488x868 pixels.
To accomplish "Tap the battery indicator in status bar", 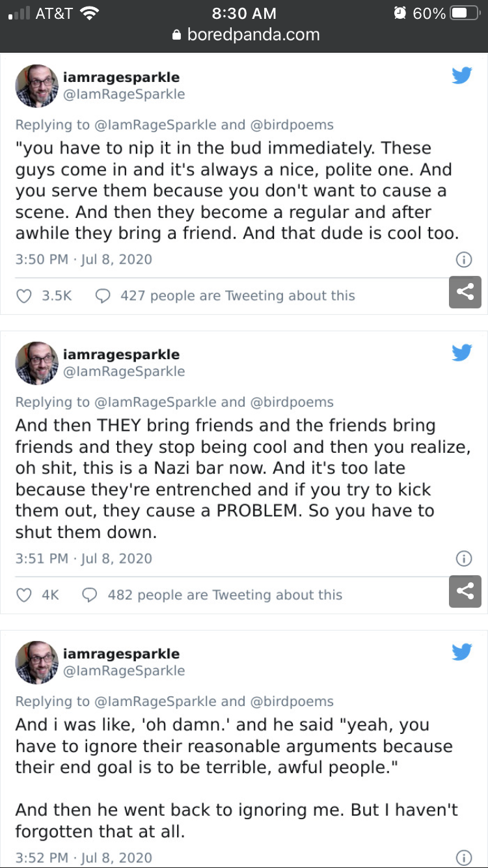I will 465,14.
